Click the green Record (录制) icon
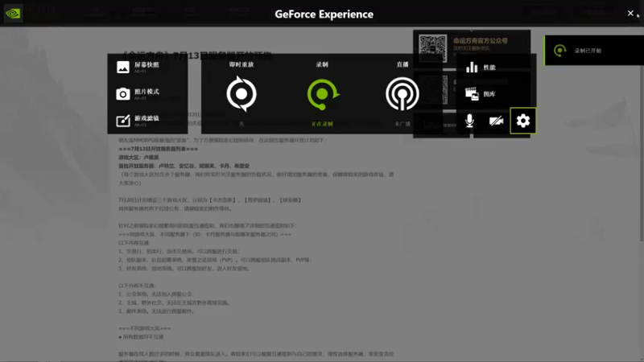Screen dimensions: 644x362 click(x=323, y=94)
